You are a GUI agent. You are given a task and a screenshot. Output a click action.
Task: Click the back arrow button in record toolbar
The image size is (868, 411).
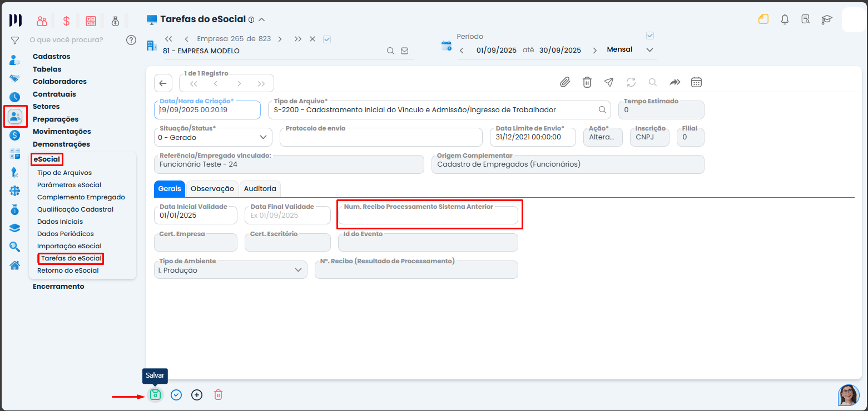coord(163,83)
